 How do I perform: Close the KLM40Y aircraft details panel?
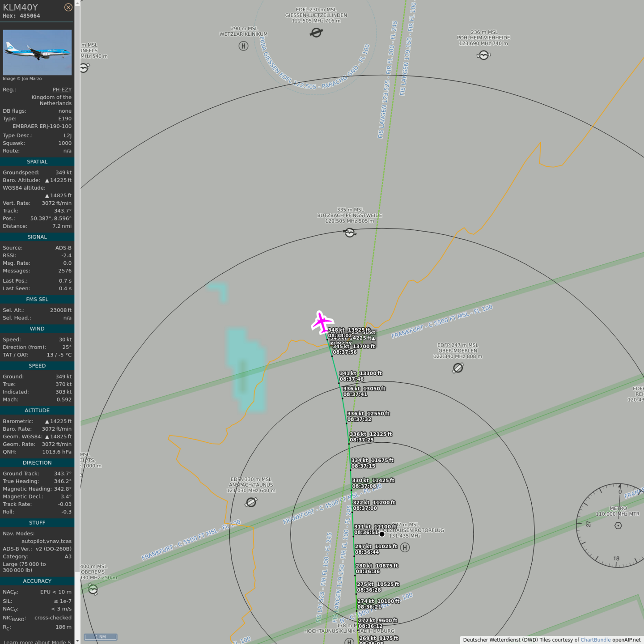pyautogui.click(x=68, y=7)
